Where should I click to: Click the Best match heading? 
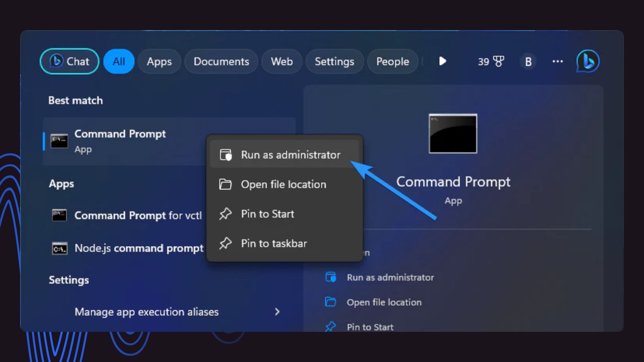tap(75, 100)
